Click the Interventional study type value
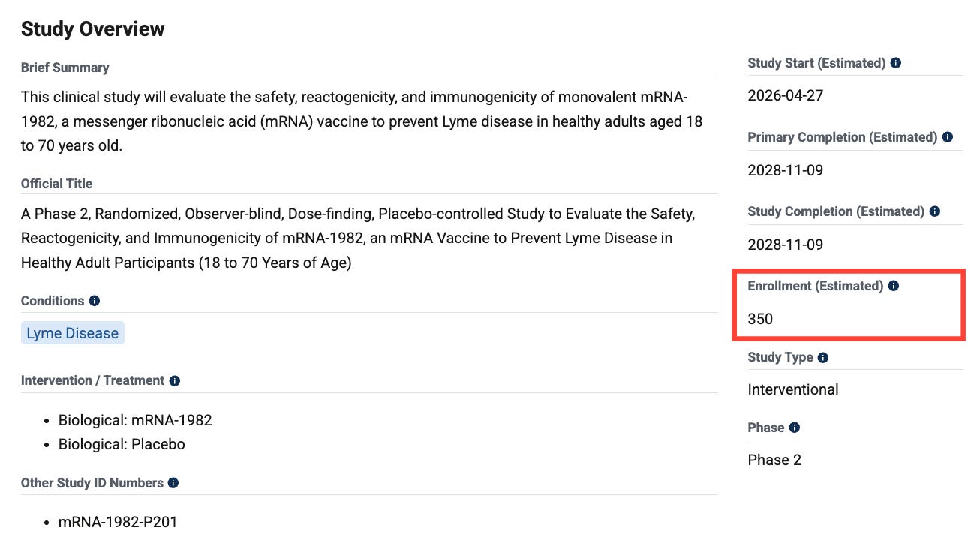Viewport: 980px width, 543px height. (793, 389)
